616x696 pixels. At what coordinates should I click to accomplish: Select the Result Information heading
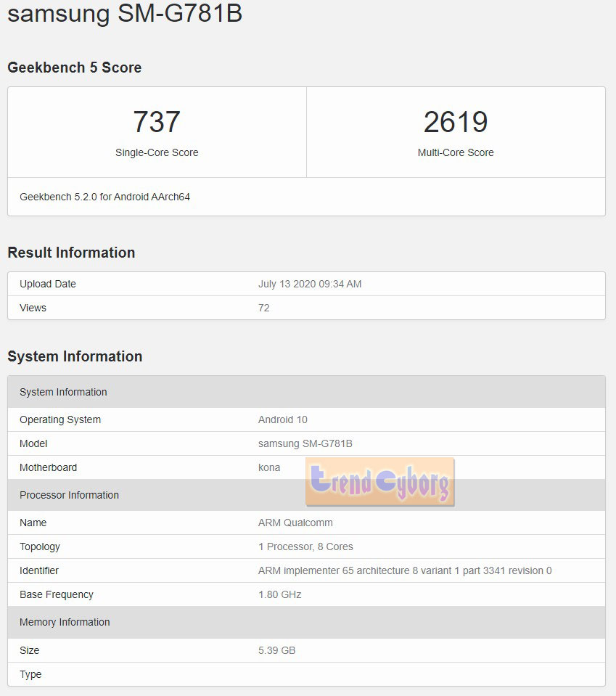click(x=71, y=253)
